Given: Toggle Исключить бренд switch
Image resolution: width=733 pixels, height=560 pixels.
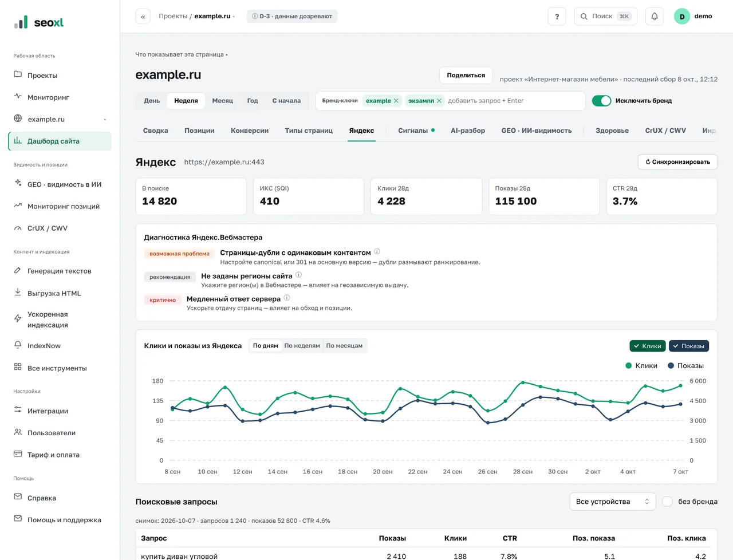Looking at the screenshot, I should click(x=601, y=101).
